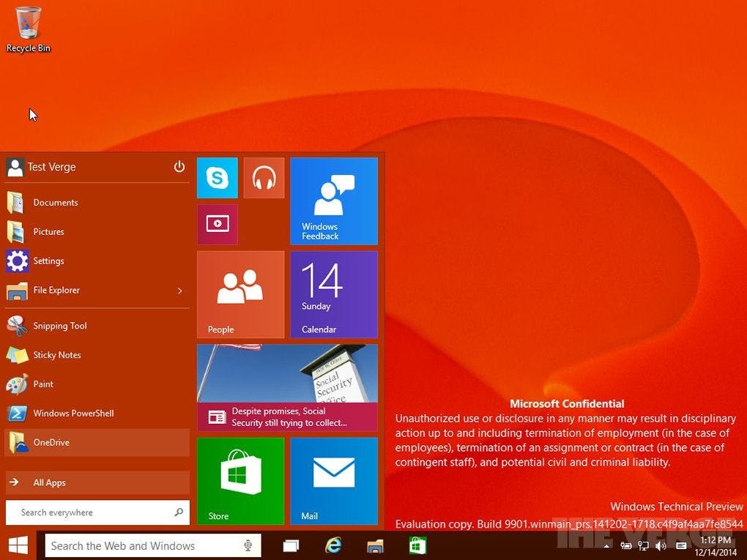This screenshot has width=747, height=560.
Task: Open the People tile
Action: tap(240, 294)
